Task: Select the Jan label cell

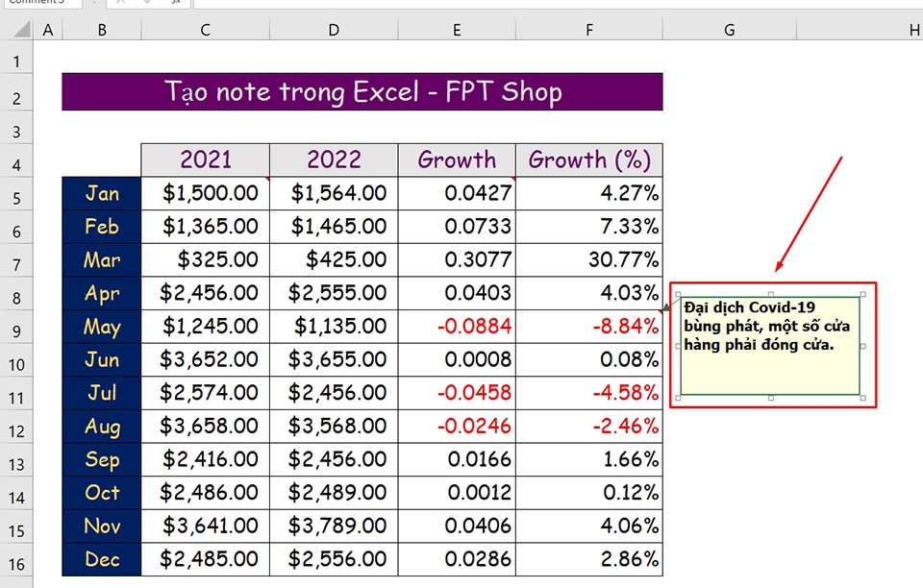Action: 101,193
